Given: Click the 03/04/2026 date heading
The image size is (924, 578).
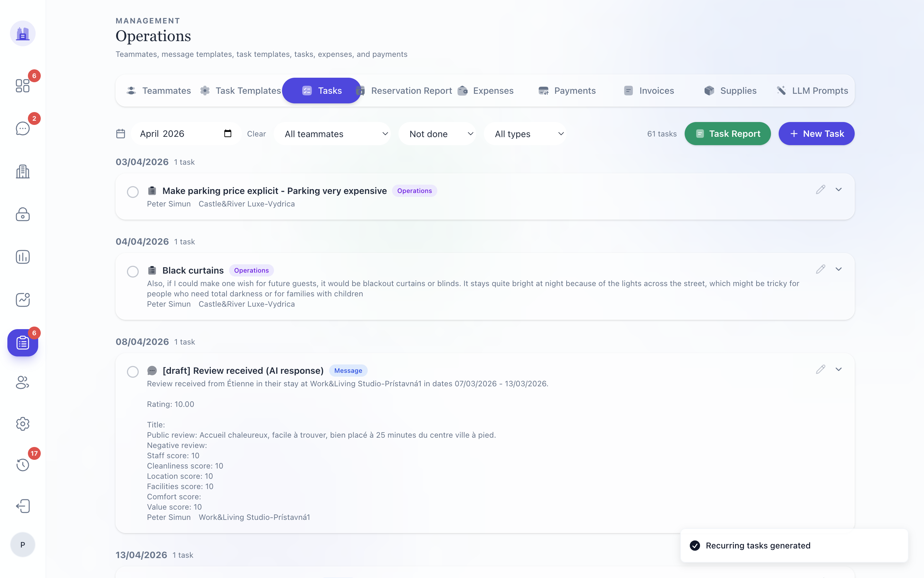Looking at the screenshot, I should (142, 162).
